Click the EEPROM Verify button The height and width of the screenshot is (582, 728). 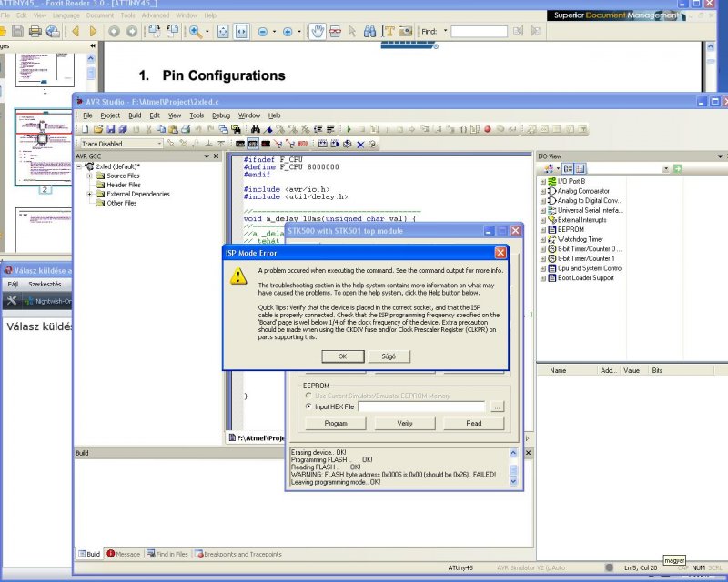(405, 423)
